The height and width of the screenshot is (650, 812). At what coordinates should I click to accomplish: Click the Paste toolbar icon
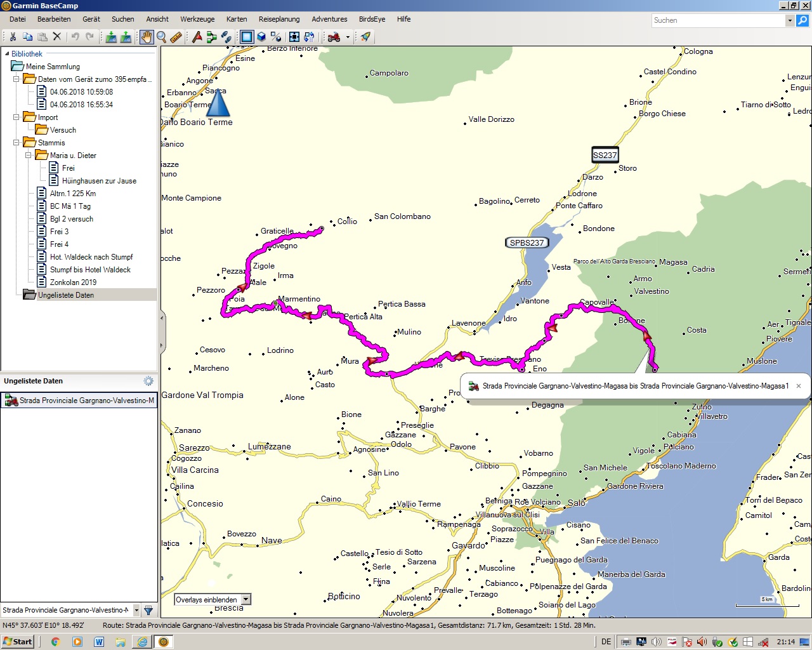[43, 37]
